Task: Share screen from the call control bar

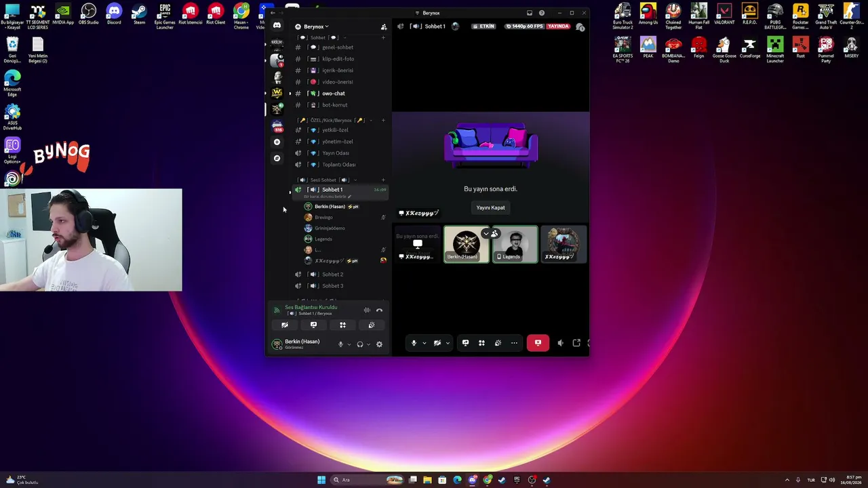Action: point(465,343)
